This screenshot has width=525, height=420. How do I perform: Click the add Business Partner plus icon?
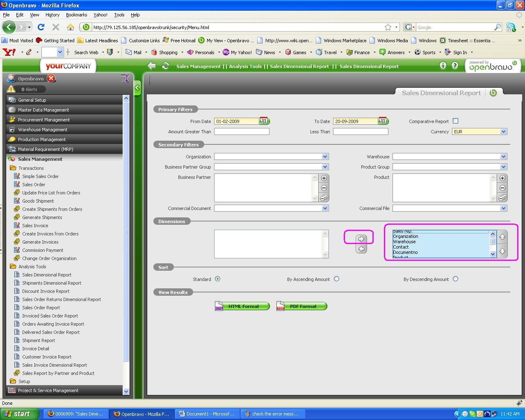(324, 178)
